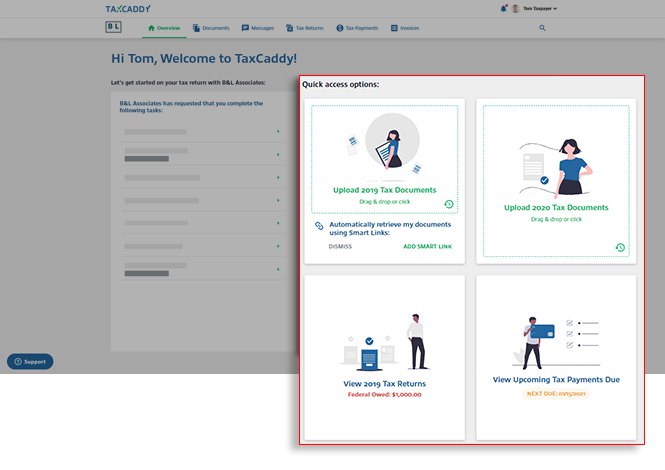Open the notifications bell
Viewport: 665px width, 470px height.
(503, 8)
